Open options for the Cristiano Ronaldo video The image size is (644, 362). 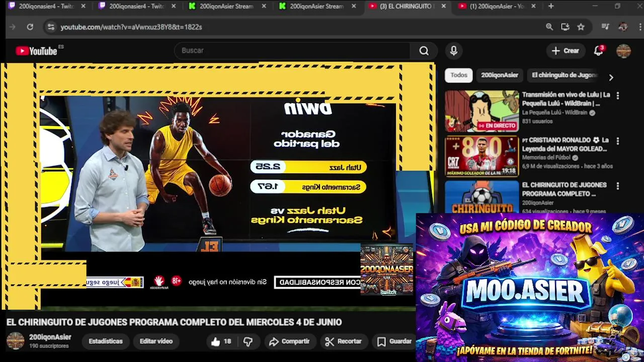pyautogui.click(x=618, y=141)
